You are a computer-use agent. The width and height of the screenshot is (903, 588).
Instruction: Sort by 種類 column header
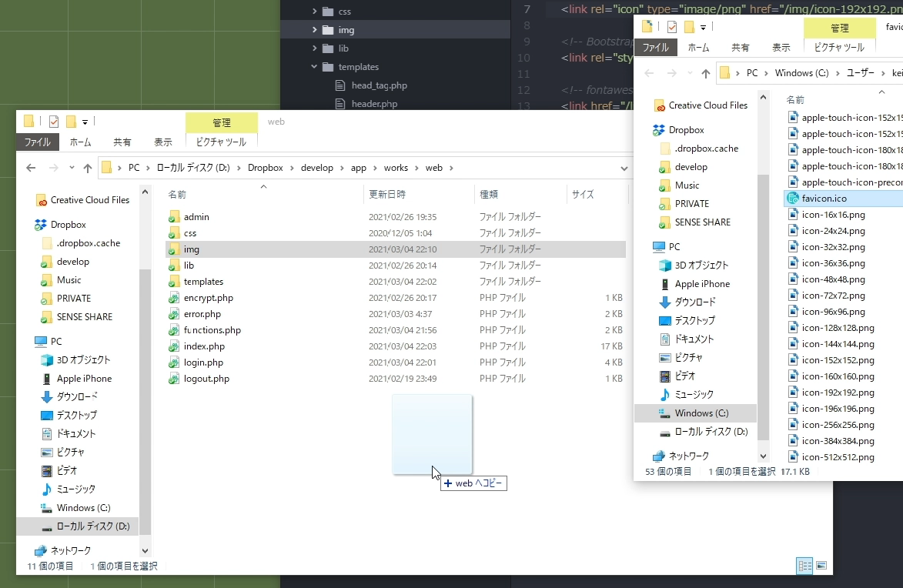pyautogui.click(x=488, y=194)
